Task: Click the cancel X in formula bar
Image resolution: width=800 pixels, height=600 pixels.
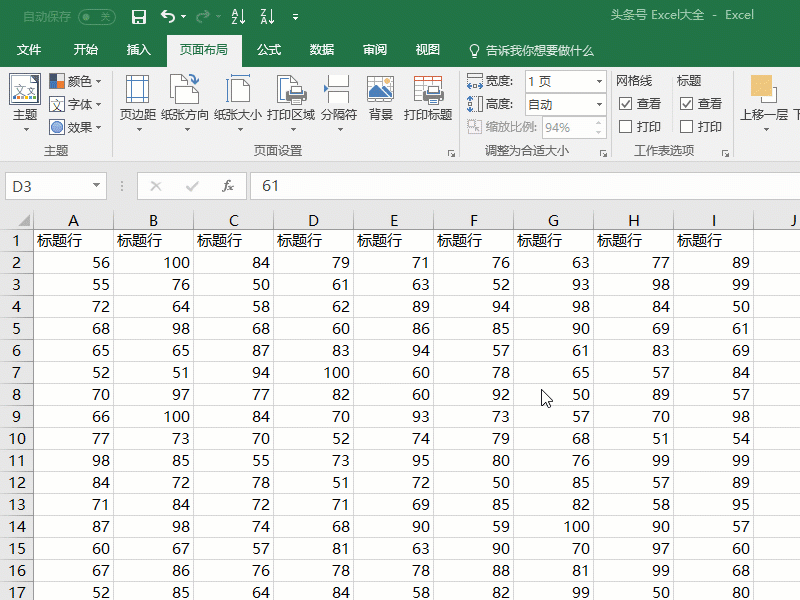Action: click(156, 187)
